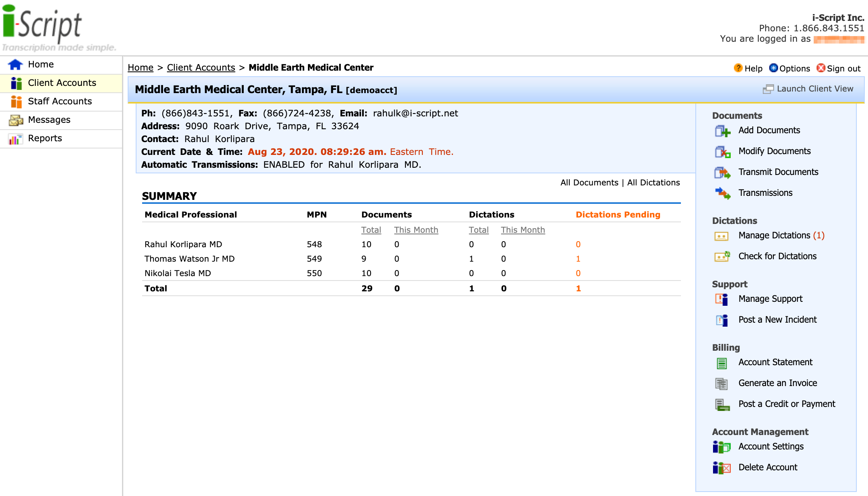Sort documents by This Month column
This screenshot has width=868, height=496.
tap(416, 230)
